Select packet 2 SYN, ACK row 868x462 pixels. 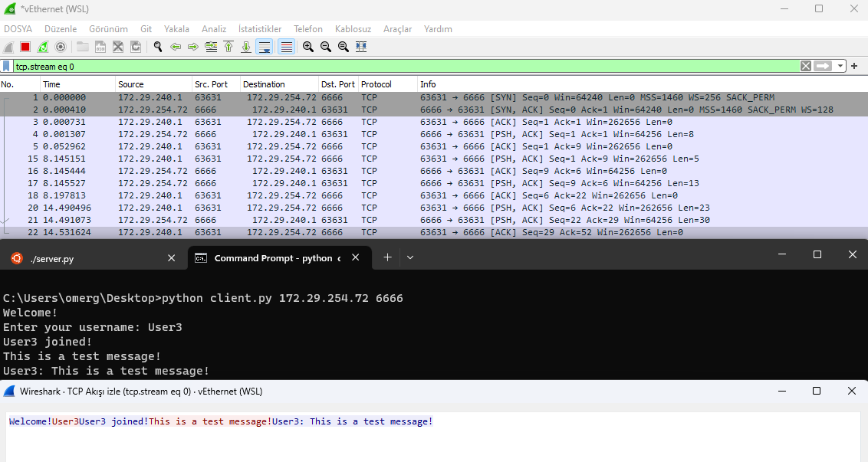coord(434,110)
